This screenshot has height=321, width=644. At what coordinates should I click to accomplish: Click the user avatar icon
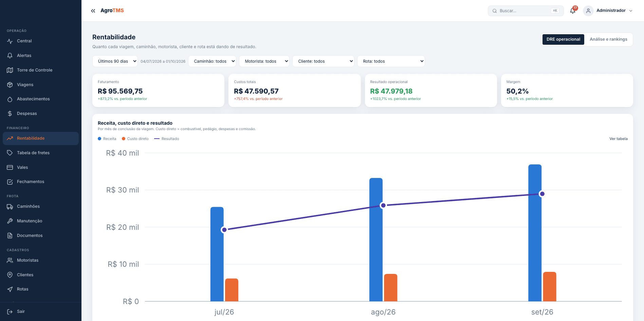(x=588, y=11)
